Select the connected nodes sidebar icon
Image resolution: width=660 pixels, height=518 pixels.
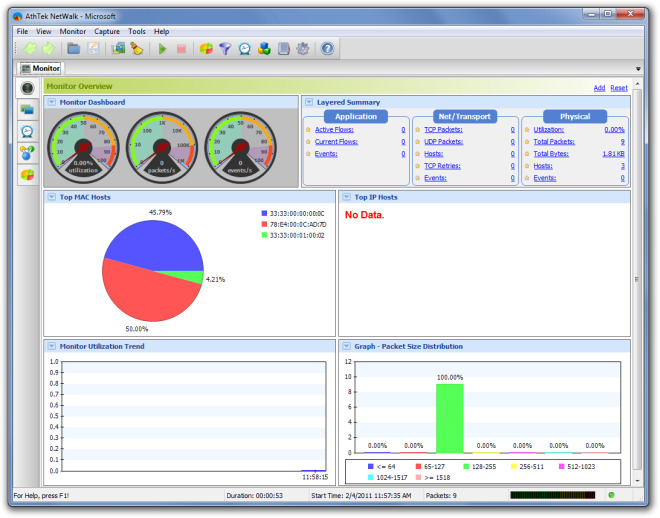pyautogui.click(x=28, y=153)
